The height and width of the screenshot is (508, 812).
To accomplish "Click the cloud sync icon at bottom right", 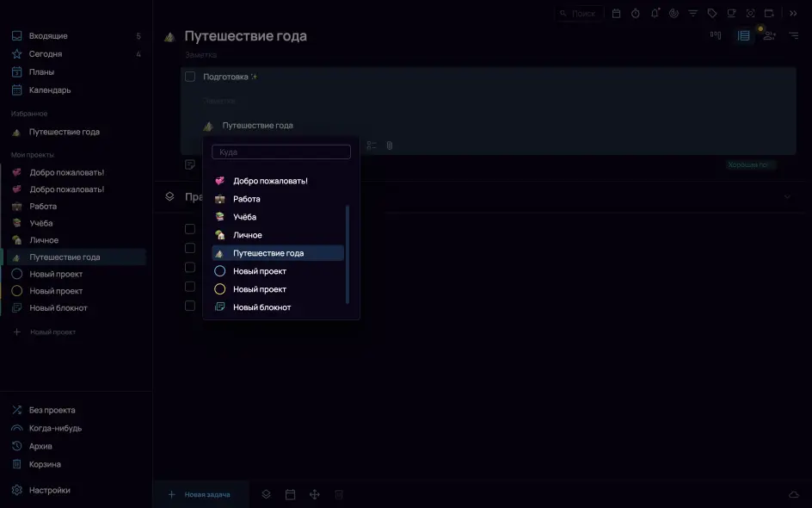I will click(x=794, y=494).
